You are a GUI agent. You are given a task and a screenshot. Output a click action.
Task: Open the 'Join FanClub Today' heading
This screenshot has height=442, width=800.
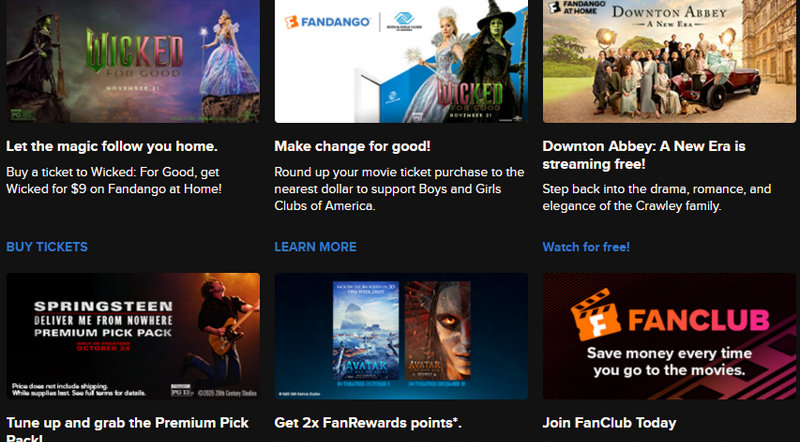tap(609, 423)
